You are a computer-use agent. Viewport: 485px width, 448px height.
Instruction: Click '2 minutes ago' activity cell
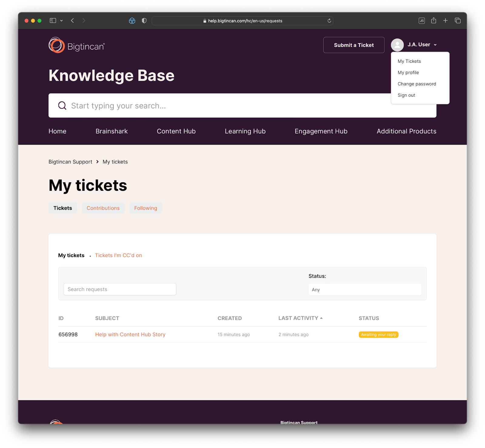293,335
